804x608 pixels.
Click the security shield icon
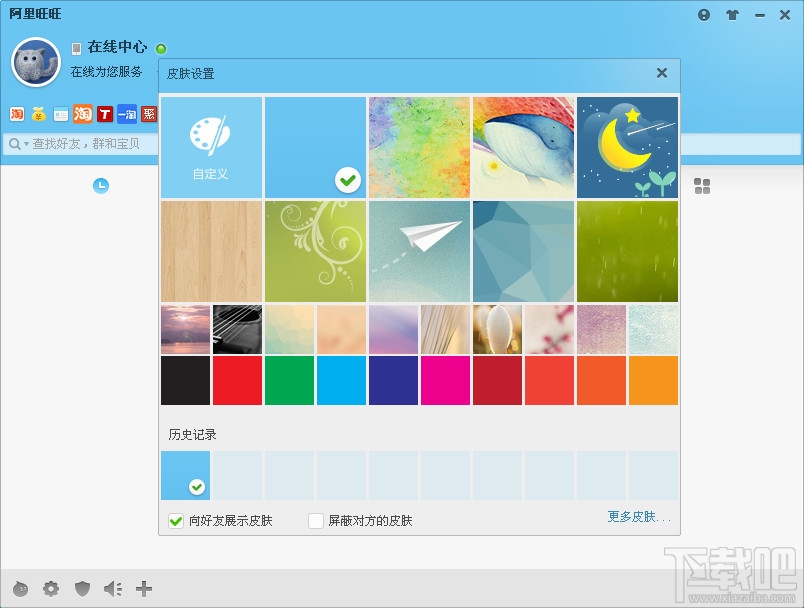[x=81, y=588]
